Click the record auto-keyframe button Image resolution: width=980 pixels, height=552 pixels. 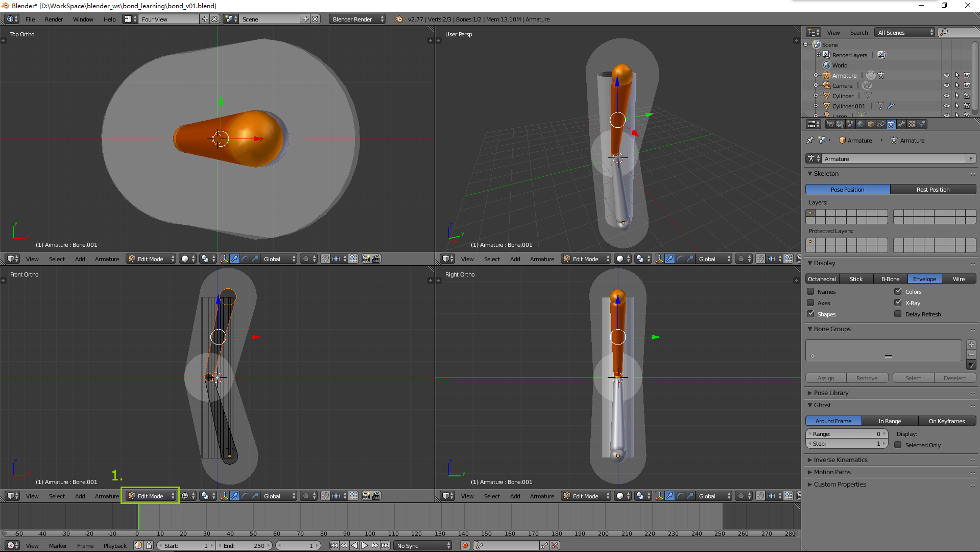[465, 545]
